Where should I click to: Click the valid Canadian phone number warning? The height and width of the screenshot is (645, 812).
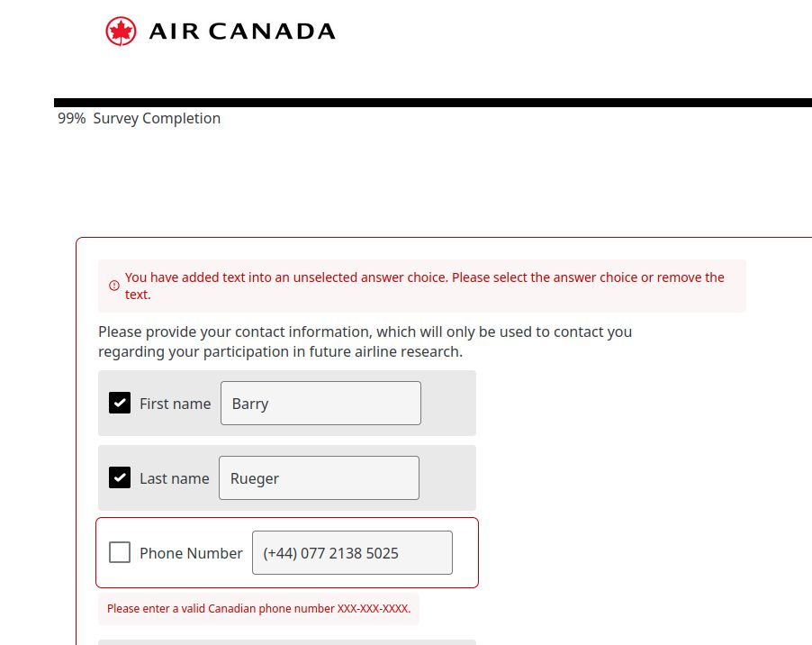[258, 609]
